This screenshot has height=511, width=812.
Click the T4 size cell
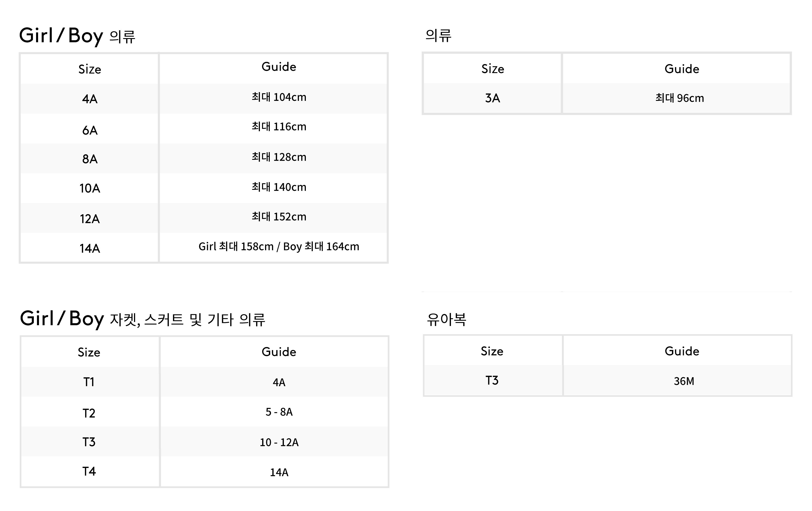89,471
